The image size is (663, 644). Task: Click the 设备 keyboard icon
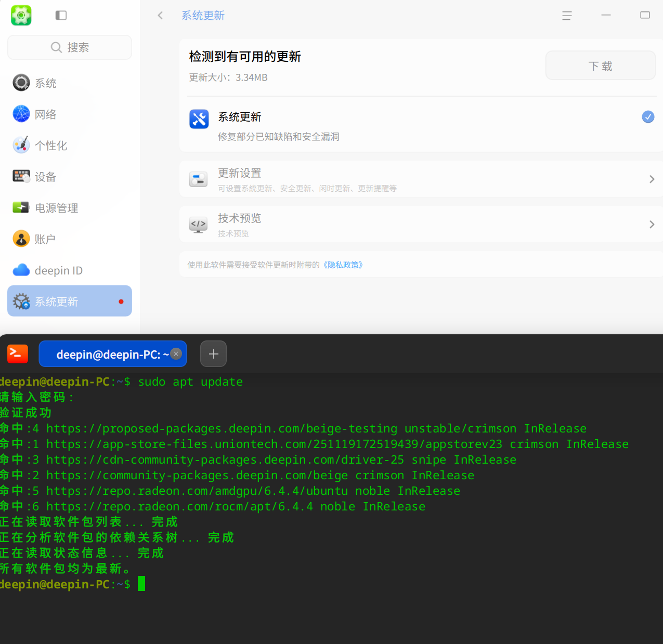click(21, 176)
